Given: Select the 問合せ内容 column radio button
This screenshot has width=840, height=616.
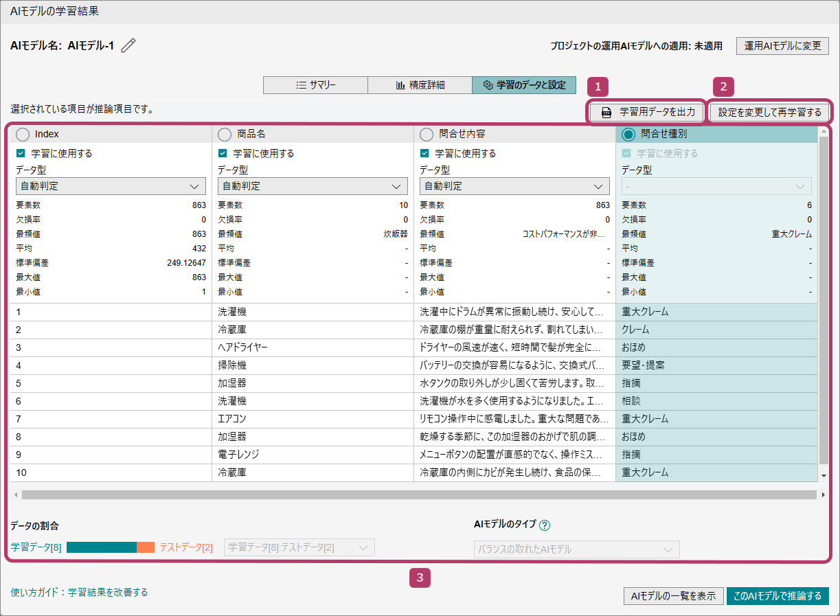Looking at the screenshot, I should 427,134.
